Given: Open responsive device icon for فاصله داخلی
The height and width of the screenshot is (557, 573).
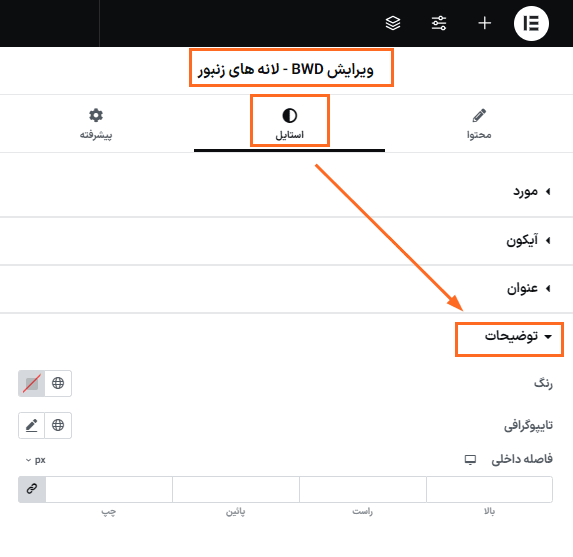Looking at the screenshot, I should tap(470, 459).
